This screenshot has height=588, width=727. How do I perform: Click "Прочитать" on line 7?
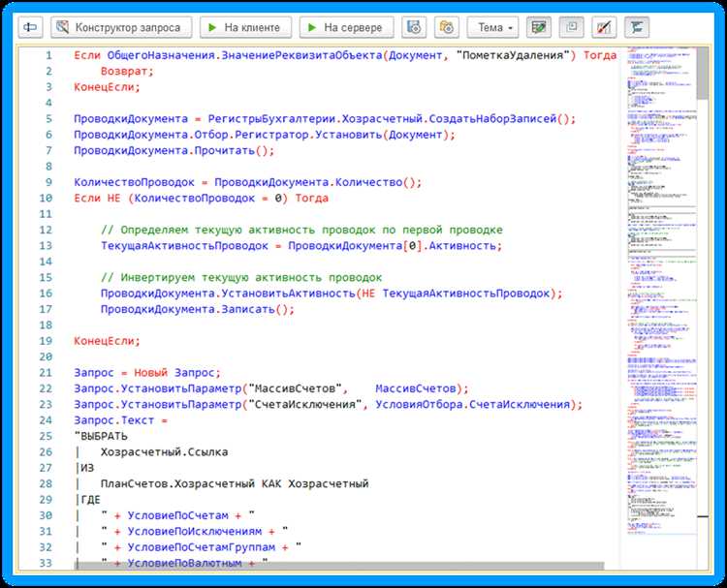point(225,150)
